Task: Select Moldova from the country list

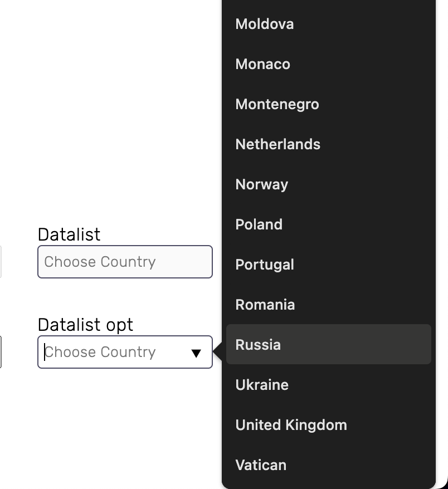Action: (x=329, y=24)
